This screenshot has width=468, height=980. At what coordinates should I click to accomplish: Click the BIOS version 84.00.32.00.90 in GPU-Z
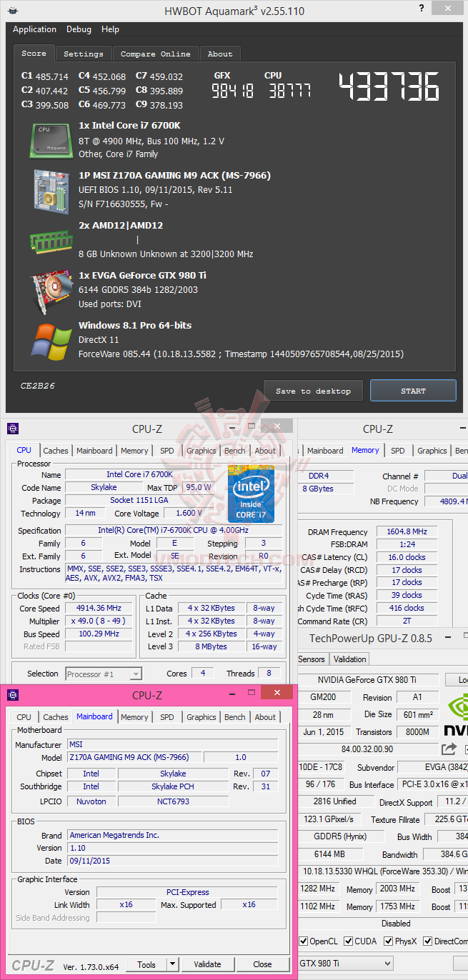click(x=368, y=749)
